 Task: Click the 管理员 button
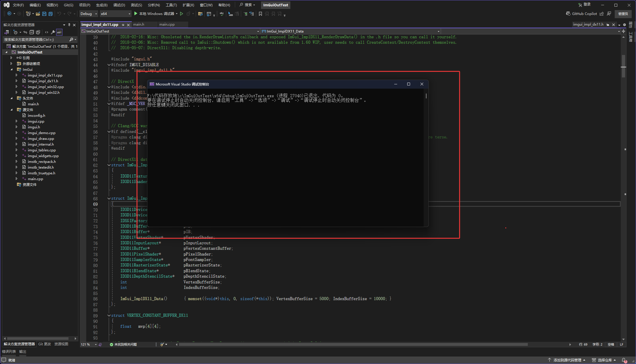623,14
